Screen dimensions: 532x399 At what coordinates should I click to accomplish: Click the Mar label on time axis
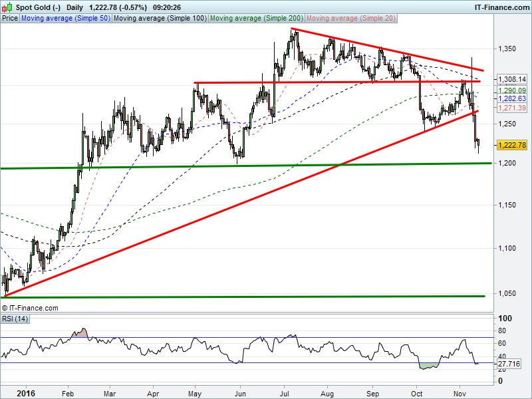[x=110, y=394]
